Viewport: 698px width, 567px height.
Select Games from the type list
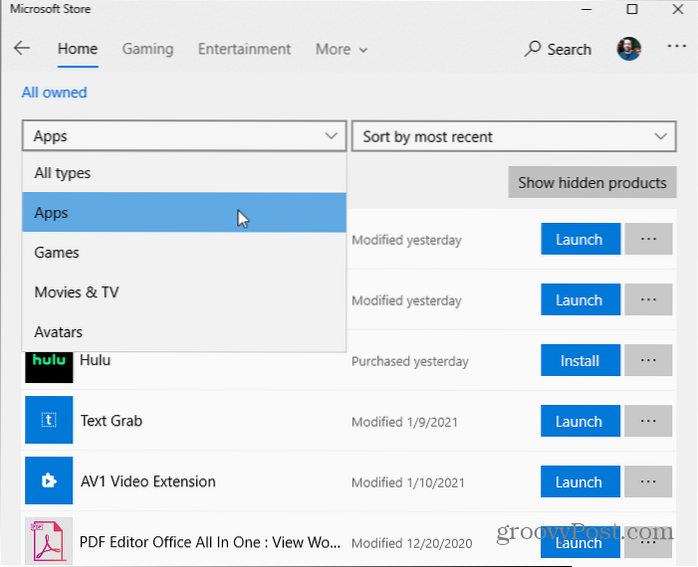coord(57,253)
